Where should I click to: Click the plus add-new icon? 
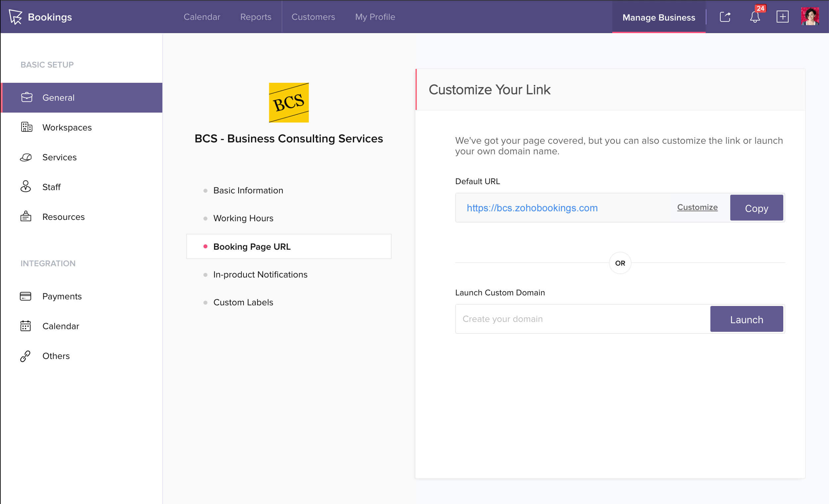click(x=782, y=17)
